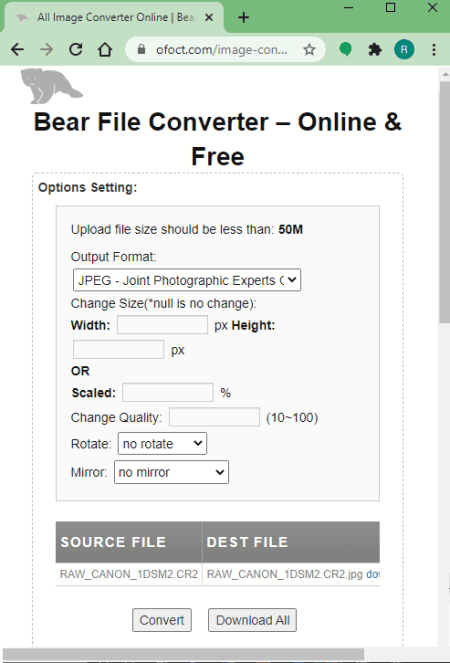450x663 pixels.
Task: Bookmark this page with star icon
Action: click(x=310, y=49)
